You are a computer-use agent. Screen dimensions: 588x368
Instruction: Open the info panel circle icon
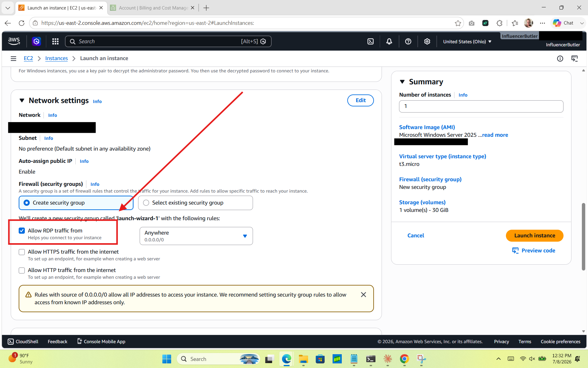tap(560, 59)
